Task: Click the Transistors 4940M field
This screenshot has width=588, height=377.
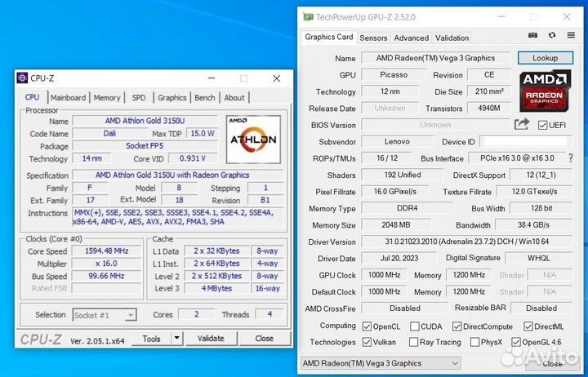Action: click(x=489, y=108)
